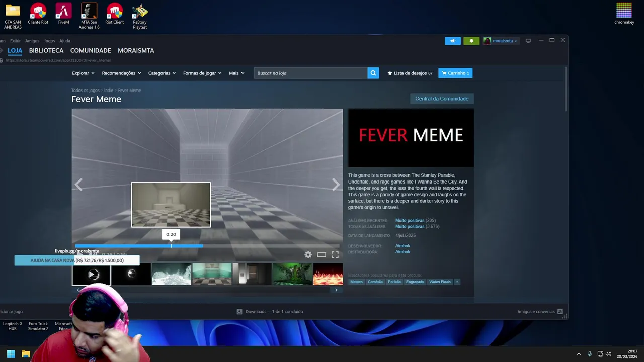Viewport: 644px width, 362px height.
Task: Expand the Categorias dropdown
Action: pos(162,73)
